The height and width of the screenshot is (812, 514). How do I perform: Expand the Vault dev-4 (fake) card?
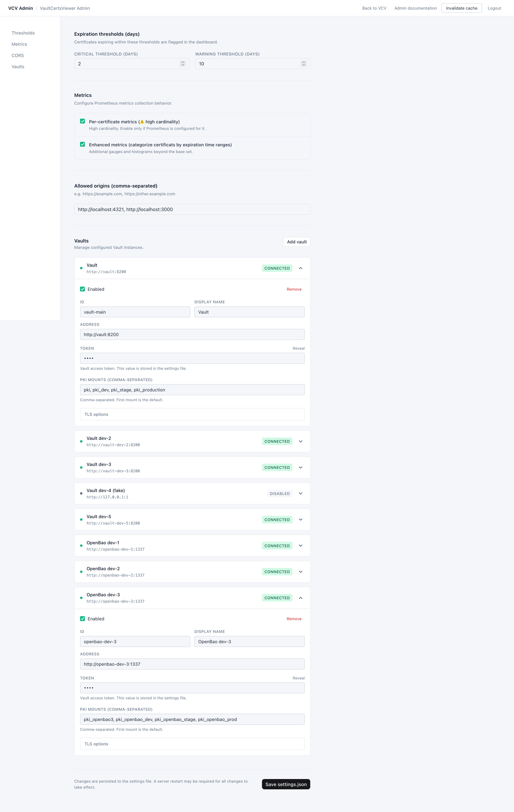click(x=300, y=493)
